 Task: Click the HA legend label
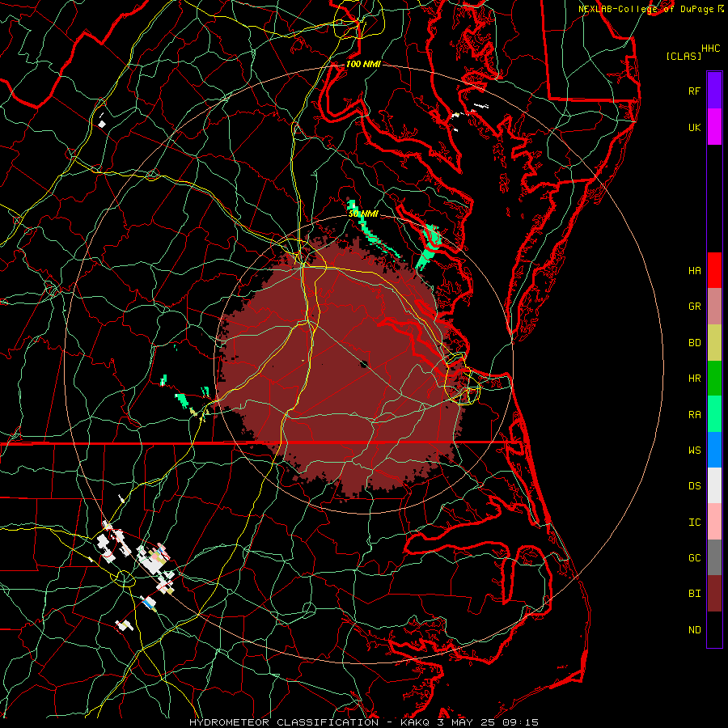(694, 271)
